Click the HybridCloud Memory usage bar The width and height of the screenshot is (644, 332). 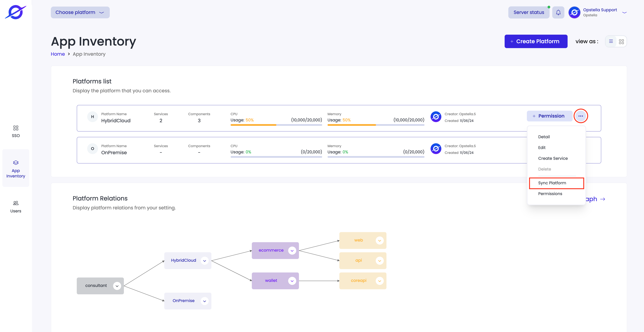(x=376, y=125)
